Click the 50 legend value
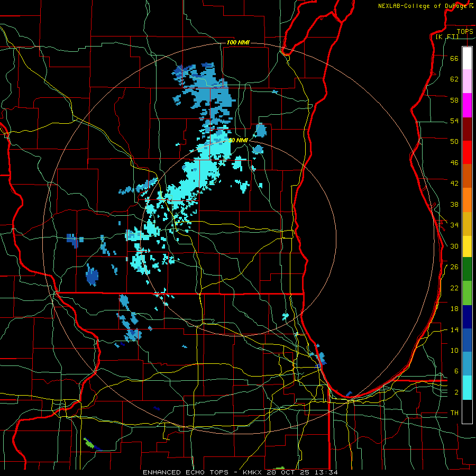The width and height of the screenshot is (476, 476). point(454,142)
